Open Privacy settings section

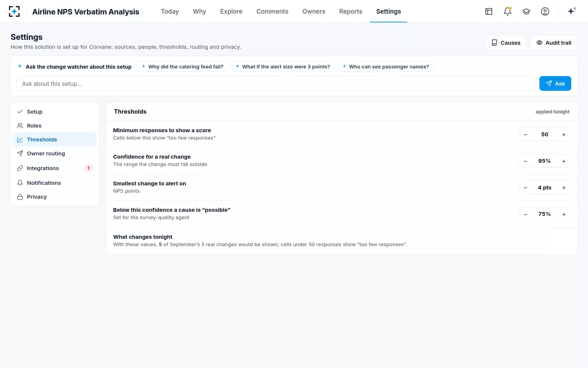click(55, 197)
